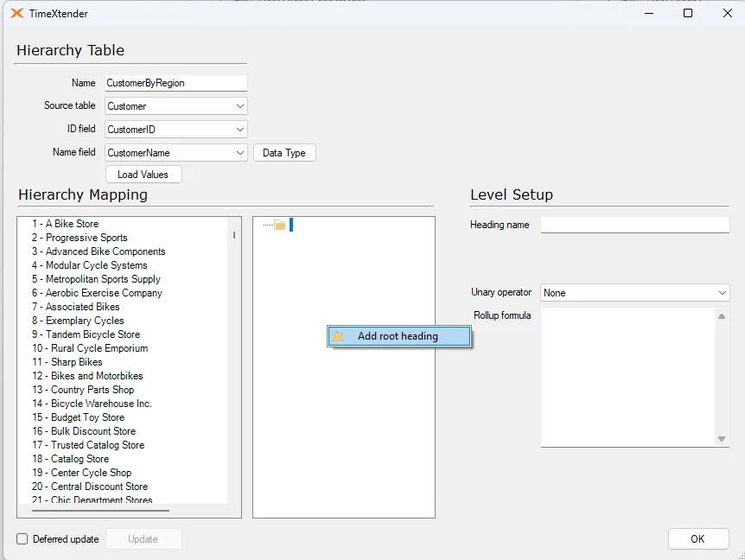Click the folder icon in hierarchy tree
The image size is (745, 560).
(279, 226)
